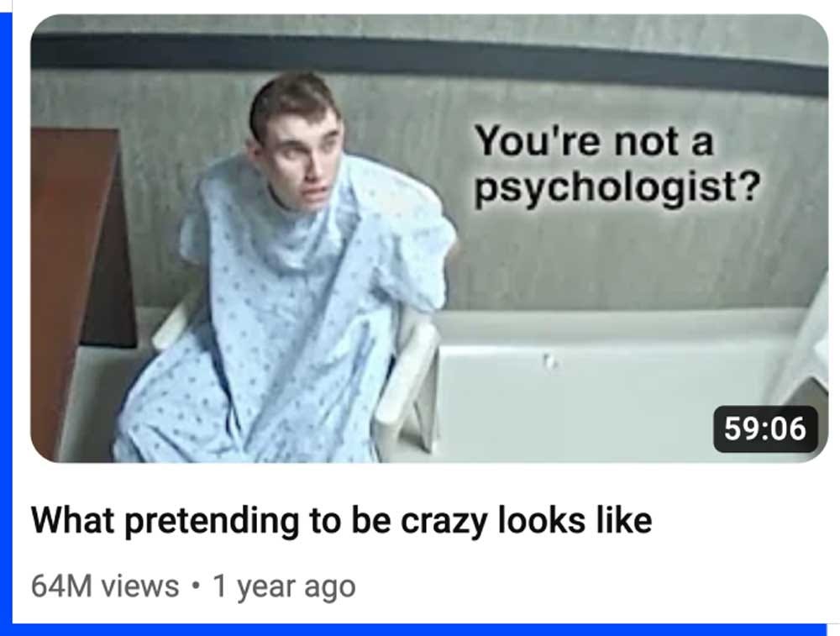The width and height of the screenshot is (840, 636).
Task: Click the 'You're not a psychologist?' caption overlay
Action: coord(617,164)
